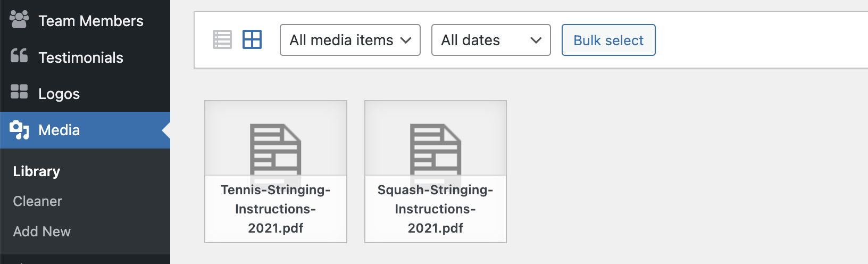Image resolution: width=868 pixels, height=264 pixels.
Task: Open the All media items dropdown
Action: (350, 40)
